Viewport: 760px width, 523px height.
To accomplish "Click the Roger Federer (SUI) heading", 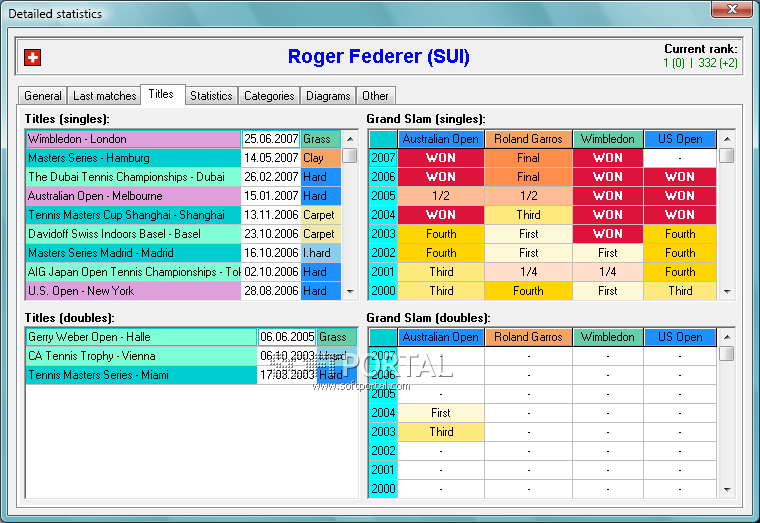I will [379, 56].
